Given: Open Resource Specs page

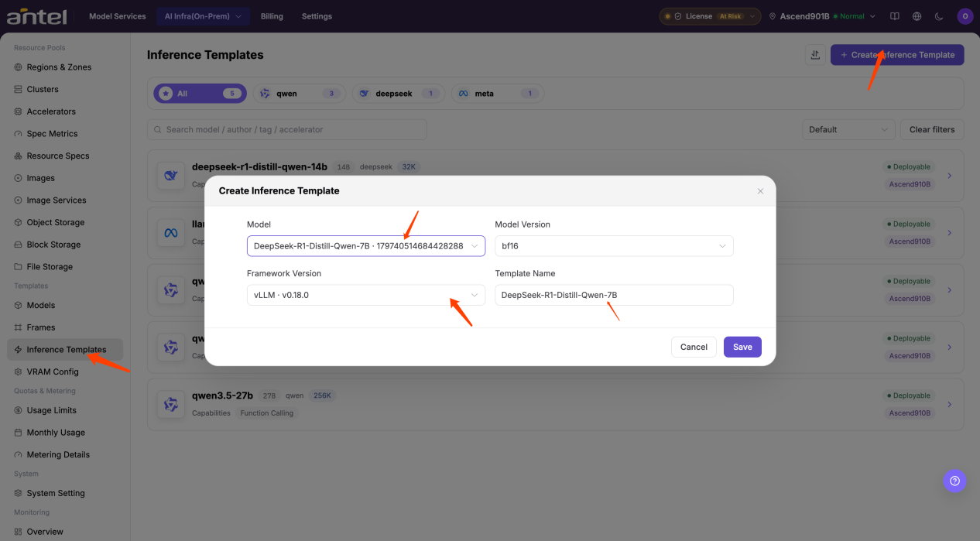Looking at the screenshot, I should (x=65, y=156).
